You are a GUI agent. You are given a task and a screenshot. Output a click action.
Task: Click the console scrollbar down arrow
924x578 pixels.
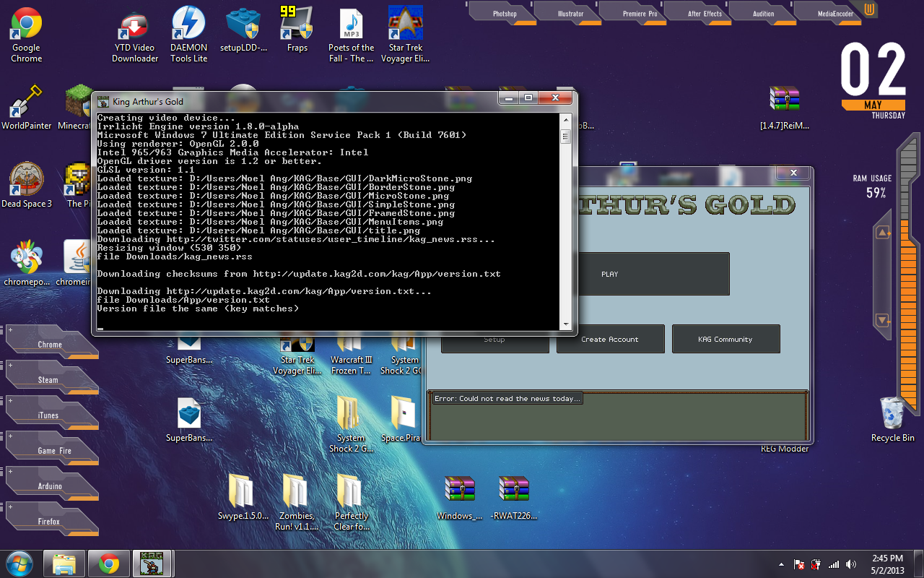pyautogui.click(x=566, y=323)
